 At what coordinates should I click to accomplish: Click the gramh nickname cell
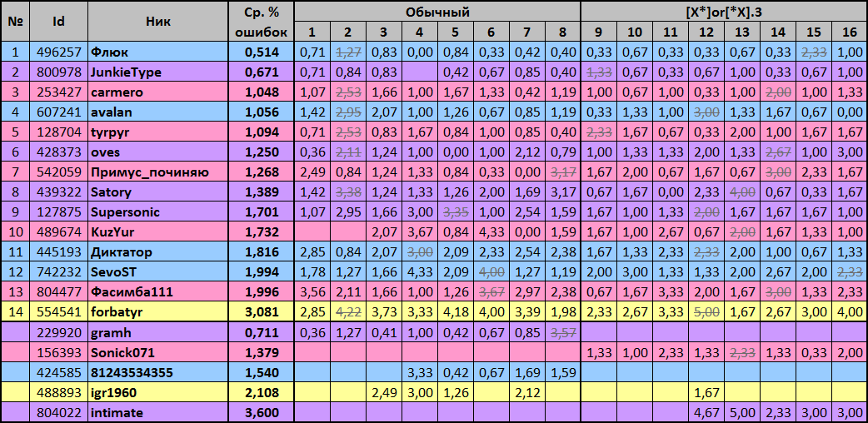(x=157, y=332)
